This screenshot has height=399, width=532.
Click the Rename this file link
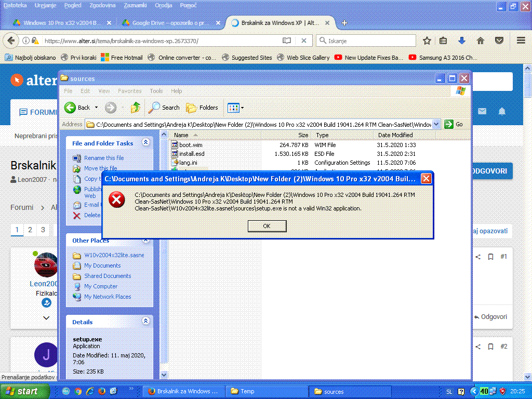point(104,158)
